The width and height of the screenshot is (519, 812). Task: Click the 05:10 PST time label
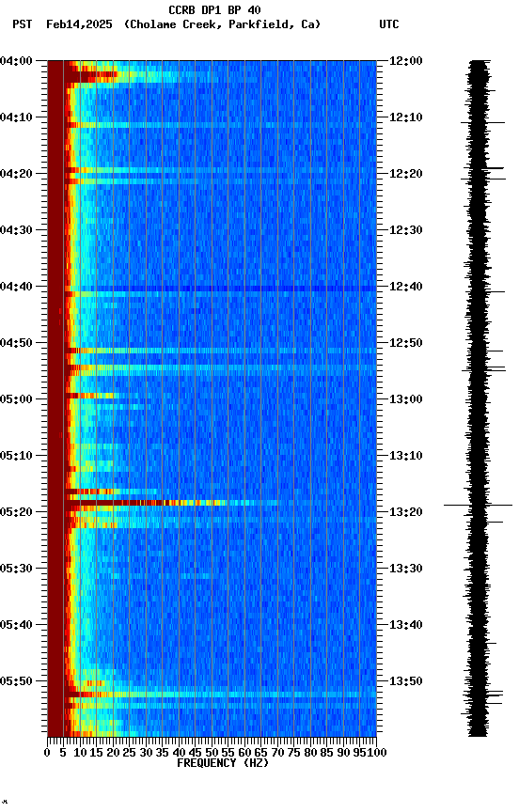(x=16, y=456)
